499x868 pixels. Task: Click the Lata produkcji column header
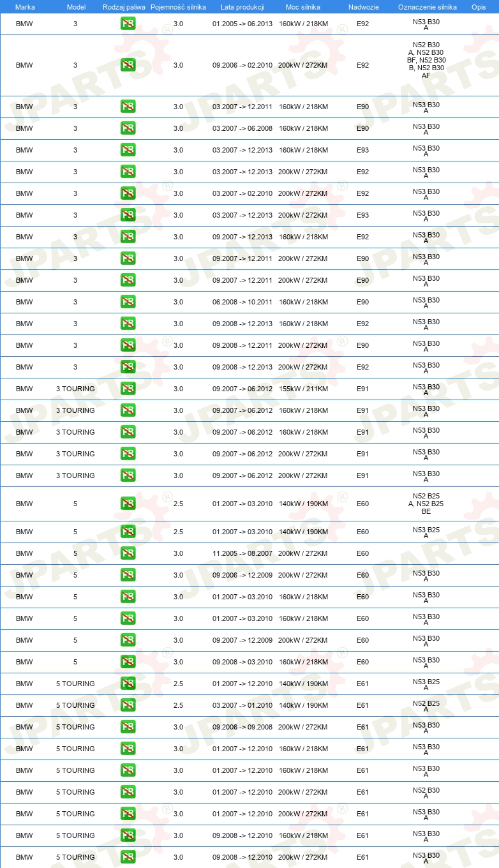coord(242,7)
